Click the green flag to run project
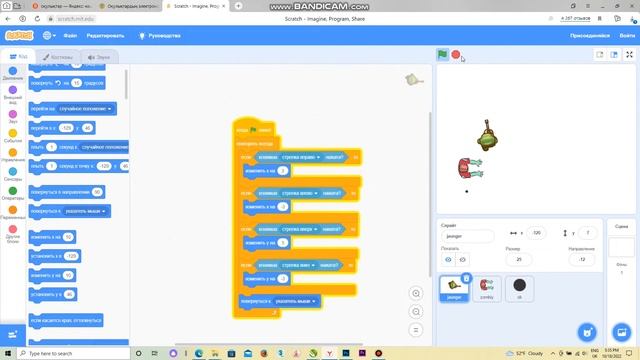This screenshot has height=360, width=640. click(x=442, y=54)
